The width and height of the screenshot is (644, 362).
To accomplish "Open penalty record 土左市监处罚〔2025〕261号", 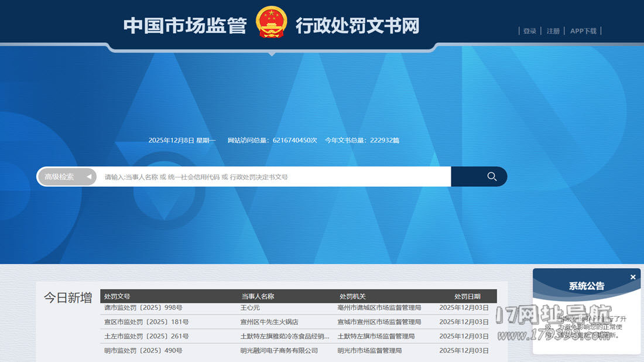I will [x=146, y=336].
